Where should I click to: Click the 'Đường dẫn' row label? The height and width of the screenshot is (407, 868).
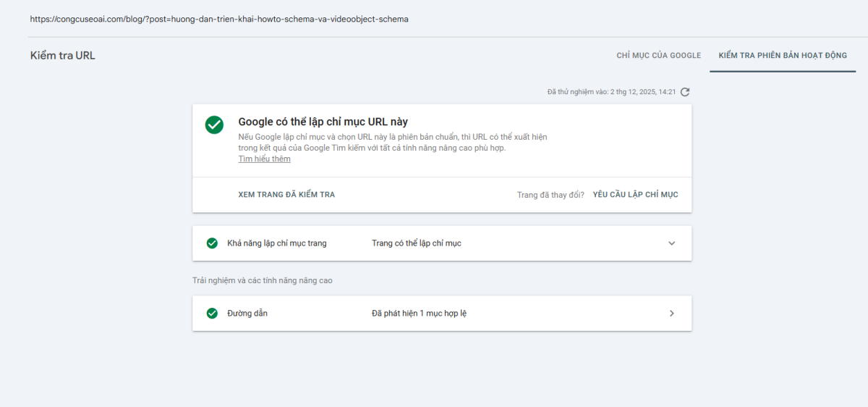pos(247,314)
